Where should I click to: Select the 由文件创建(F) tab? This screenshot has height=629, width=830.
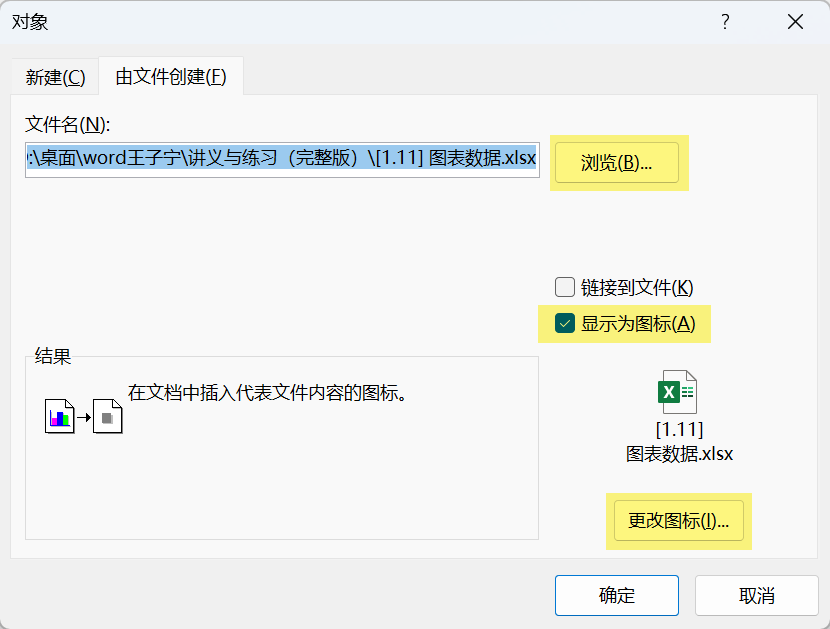171,77
